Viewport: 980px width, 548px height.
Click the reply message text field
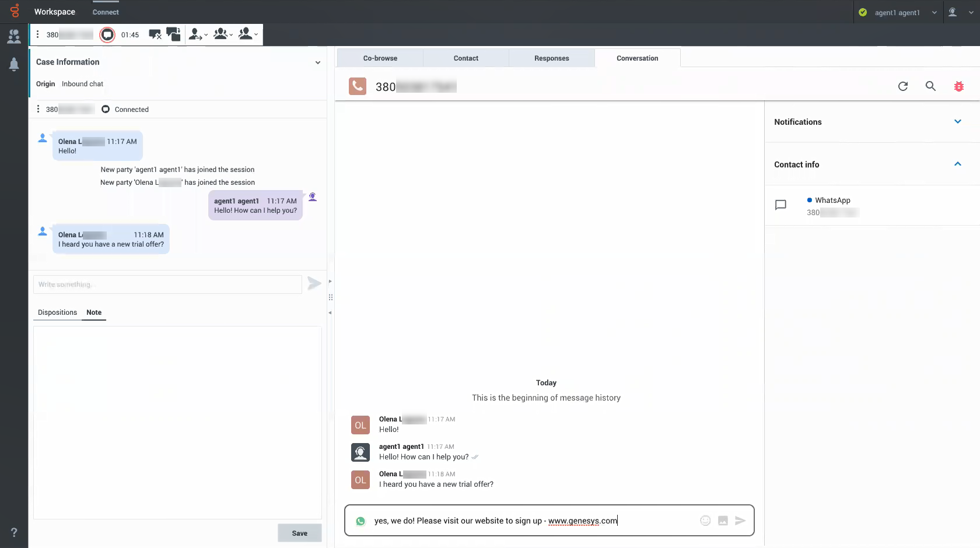[534, 521]
